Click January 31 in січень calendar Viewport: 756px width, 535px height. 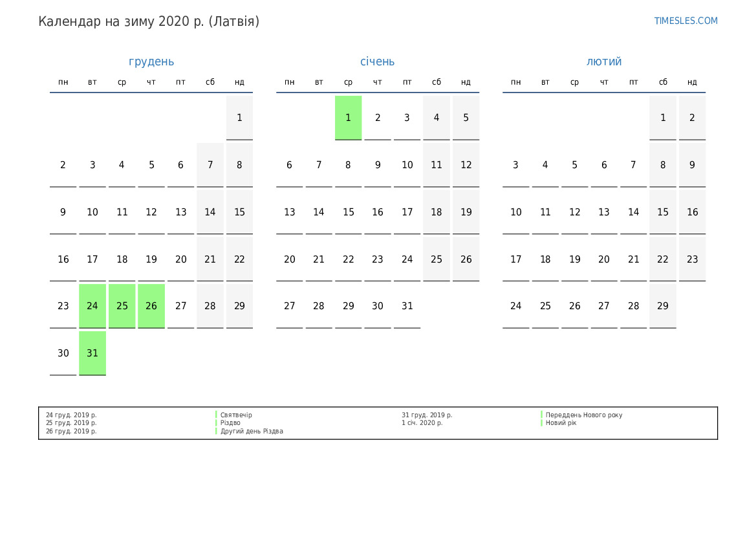click(x=407, y=306)
